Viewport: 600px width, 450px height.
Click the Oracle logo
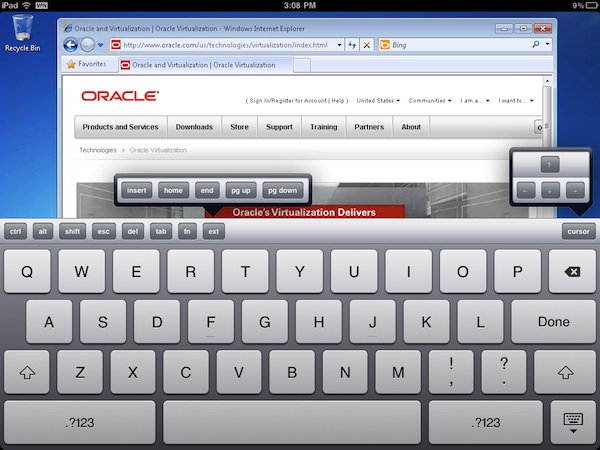tap(120, 96)
